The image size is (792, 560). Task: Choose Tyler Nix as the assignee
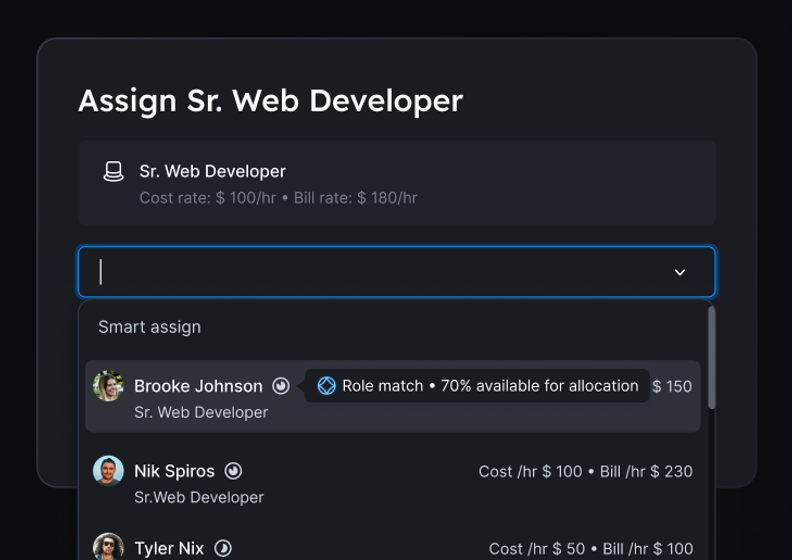tap(169, 548)
